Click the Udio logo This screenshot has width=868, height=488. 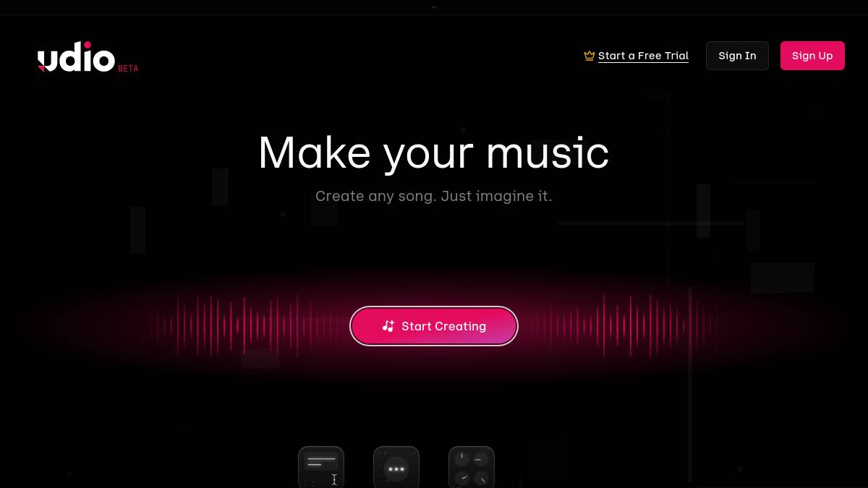[76, 58]
